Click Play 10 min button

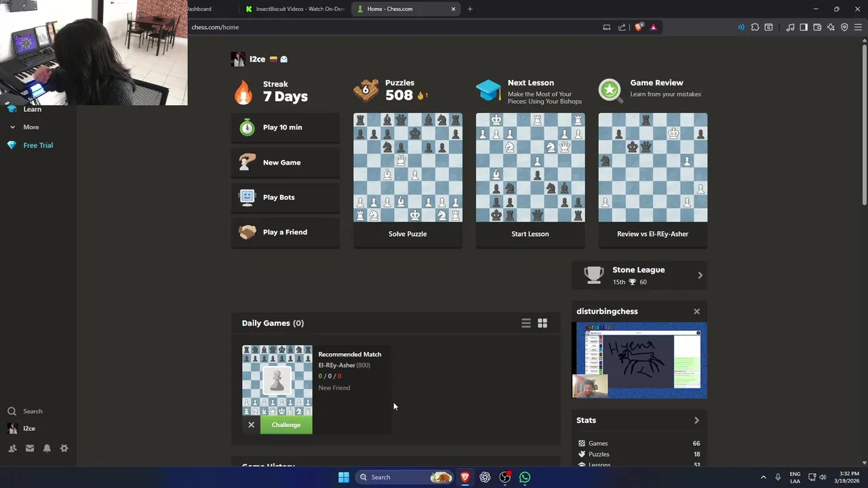[285, 127]
